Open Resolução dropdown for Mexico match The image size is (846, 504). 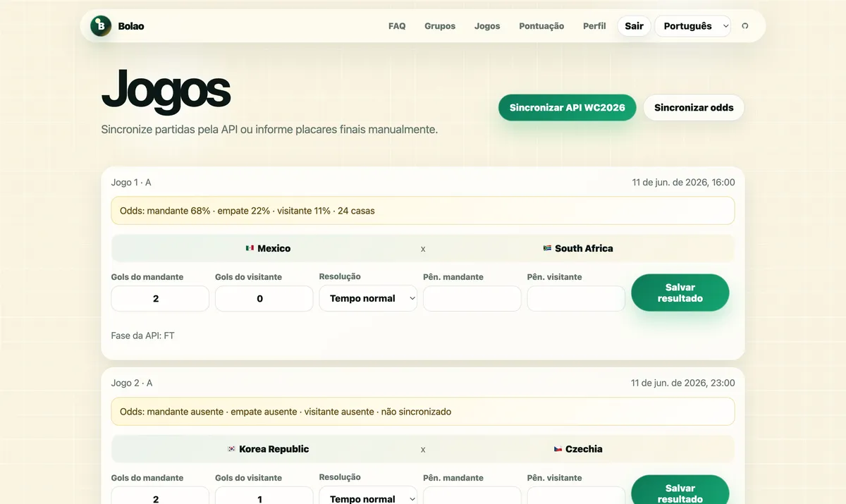click(x=368, y=298)
